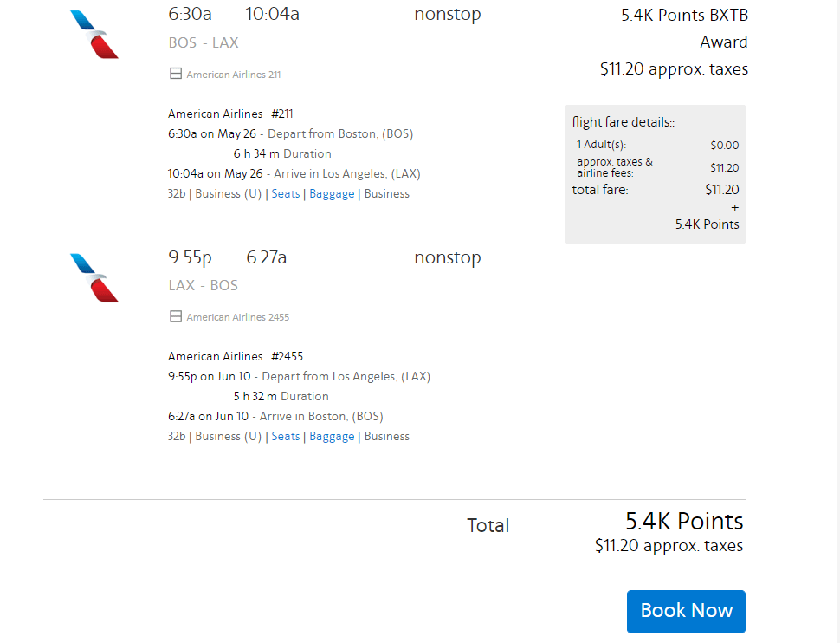
Task: Click nonstop label on the 9:55p flight
Action: pyautogui.click(x=447, y=257)
